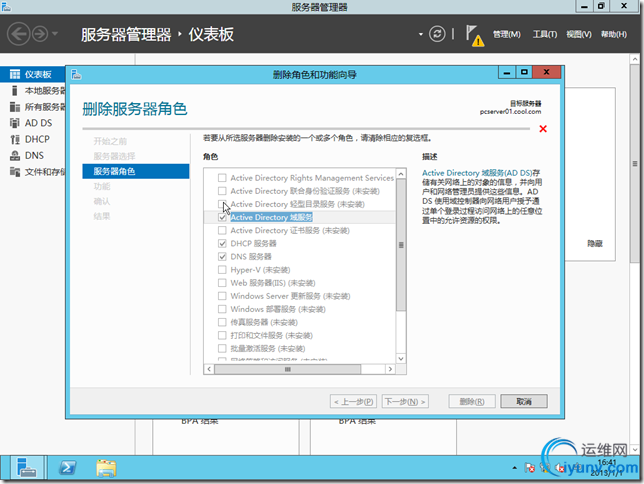This screenshot has width=644, height=484.
Task: Open the navigation history dropdown arrow
Action: click(x=55, y=34)
